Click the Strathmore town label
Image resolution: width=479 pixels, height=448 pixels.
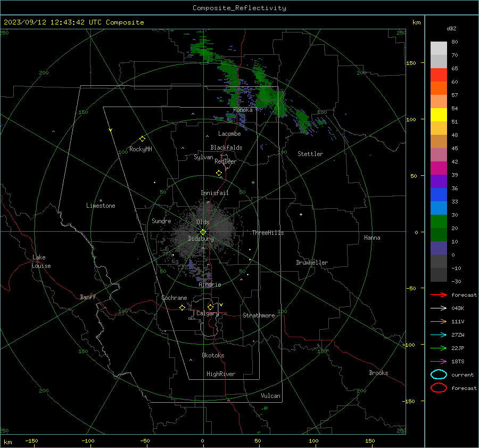(x=259, y=315)
